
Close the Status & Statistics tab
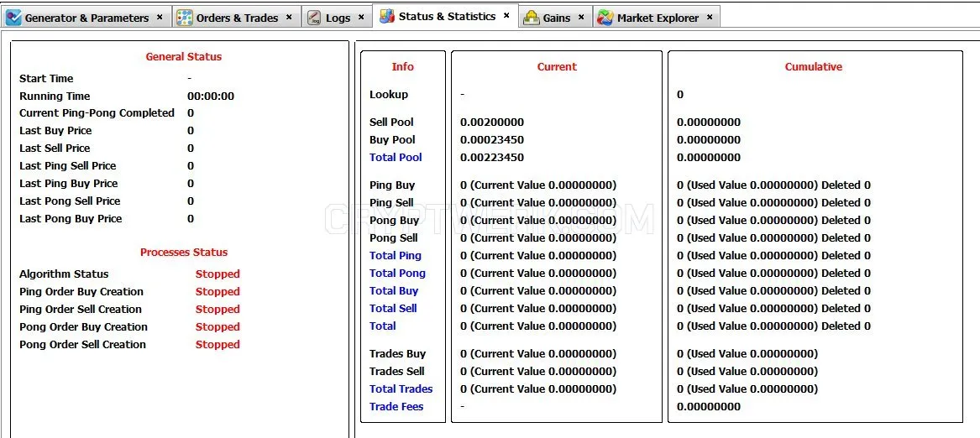pyautogui.click(x=506, y=16)
